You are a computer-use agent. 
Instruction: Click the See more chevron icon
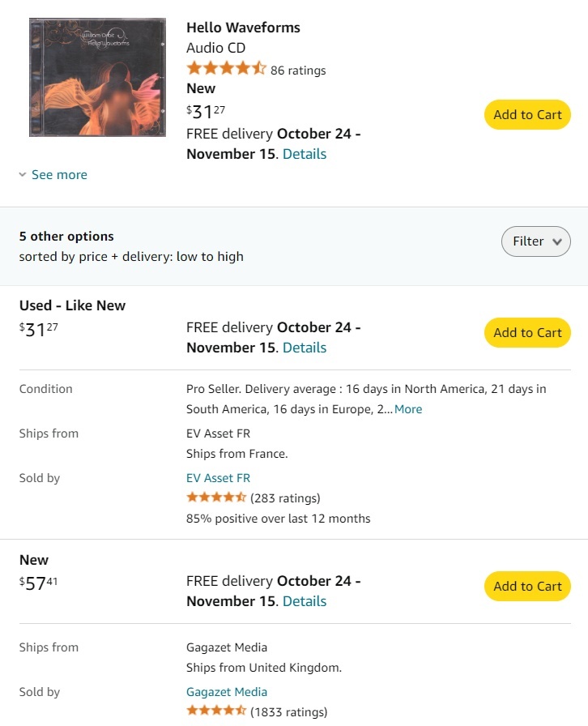point(23,175)
